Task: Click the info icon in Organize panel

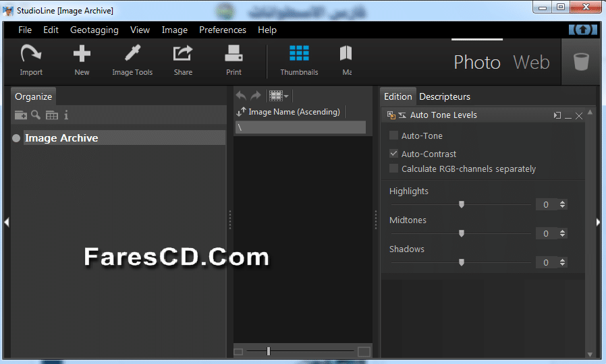Action: click(66, 115)
